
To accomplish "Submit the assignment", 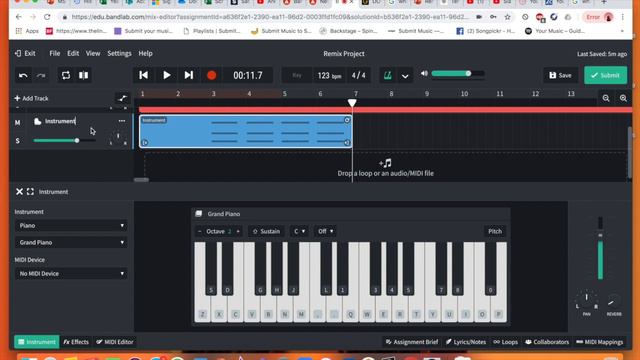I will [x=605, y=76].
